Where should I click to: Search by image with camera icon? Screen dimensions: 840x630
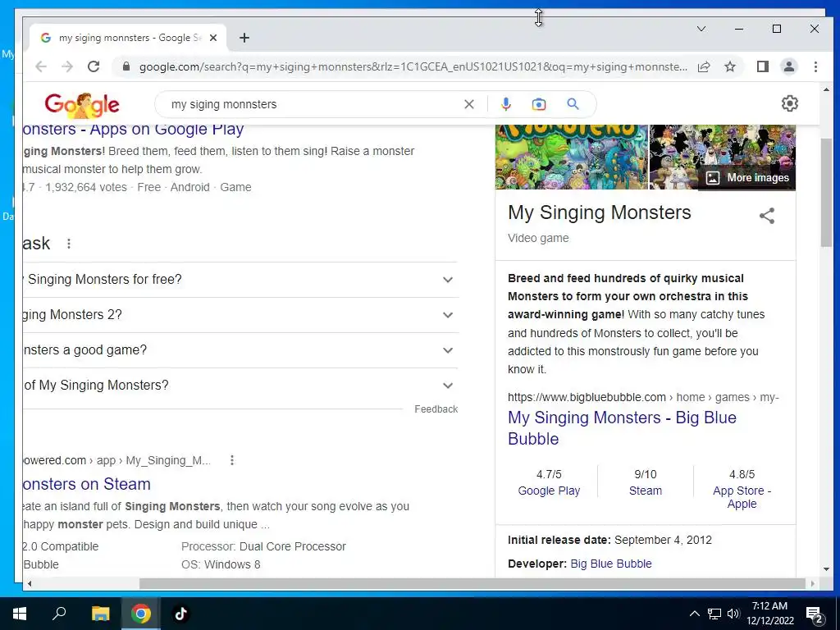(x=539, y=104)
